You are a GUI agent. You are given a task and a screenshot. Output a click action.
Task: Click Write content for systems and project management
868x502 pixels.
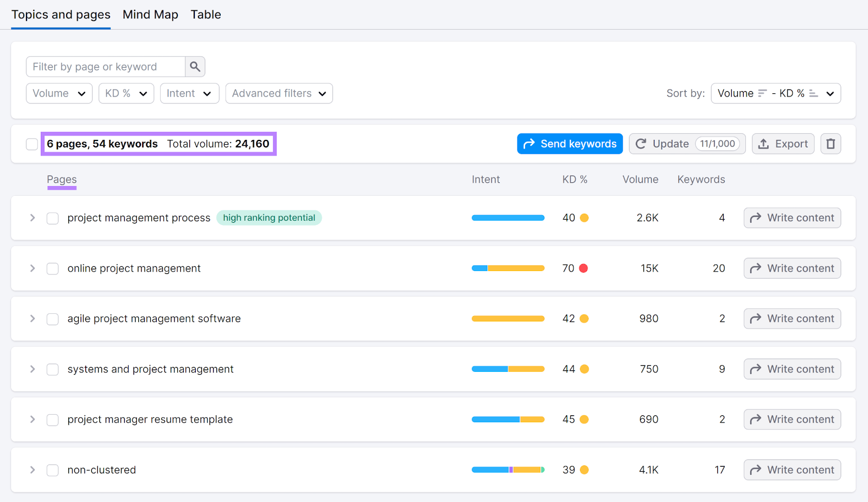click(x=792, y=369)
